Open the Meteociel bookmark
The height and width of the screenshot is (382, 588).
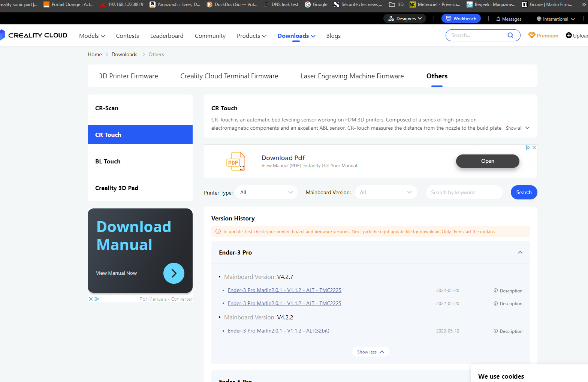pyautogui.click(x=435, y=4)
